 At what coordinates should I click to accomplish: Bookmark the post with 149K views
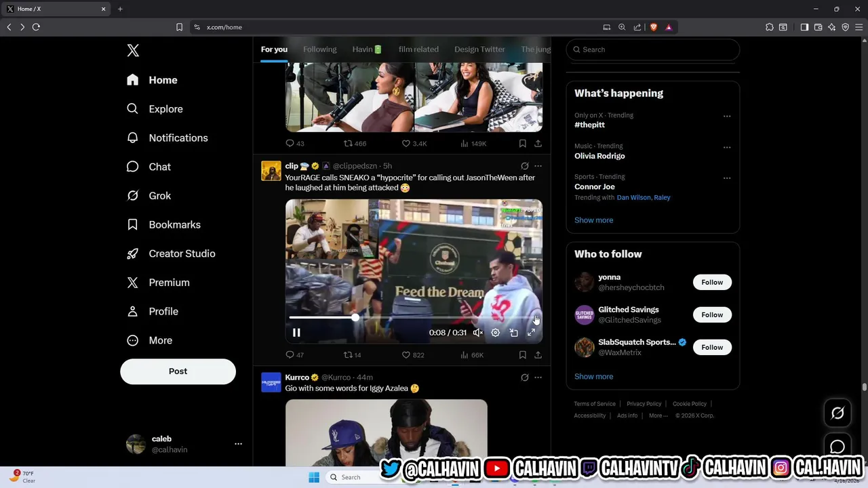click(522, 144)
